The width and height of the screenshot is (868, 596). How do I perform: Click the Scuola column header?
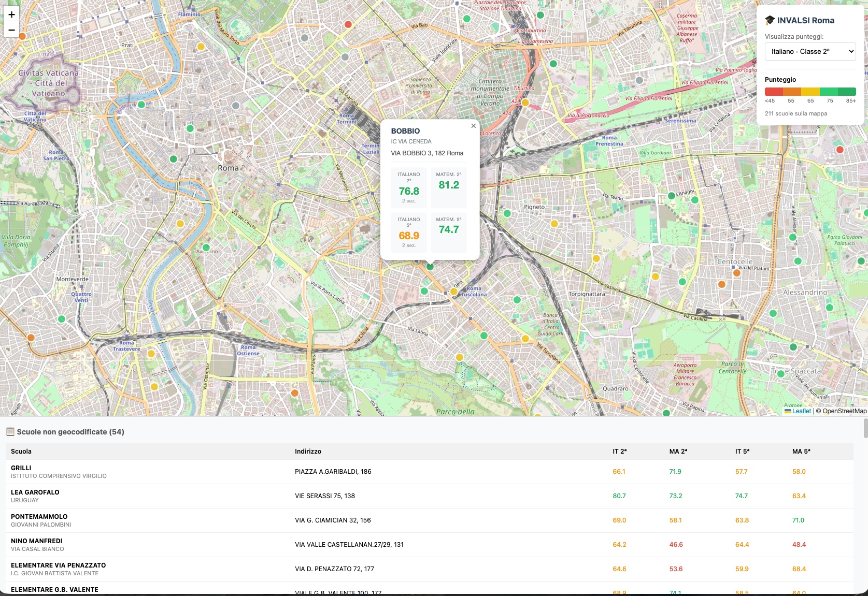(x=21, y=452)
